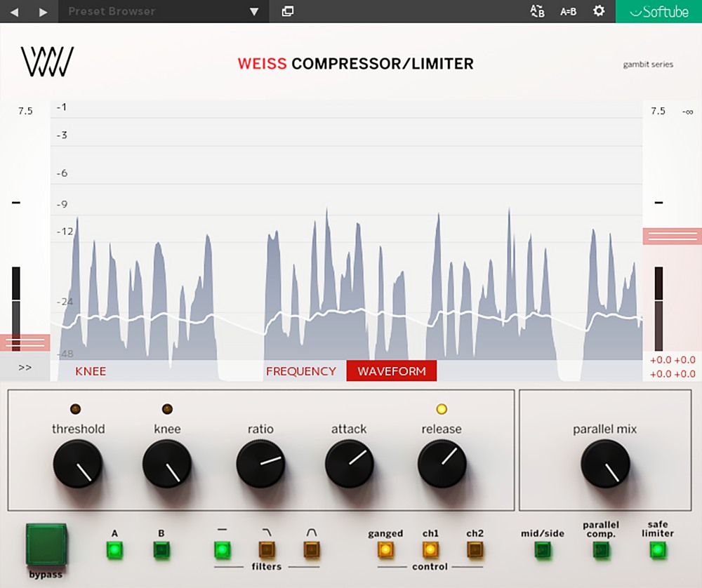
Task: Enable parallel comp. button
Action: 600,550
